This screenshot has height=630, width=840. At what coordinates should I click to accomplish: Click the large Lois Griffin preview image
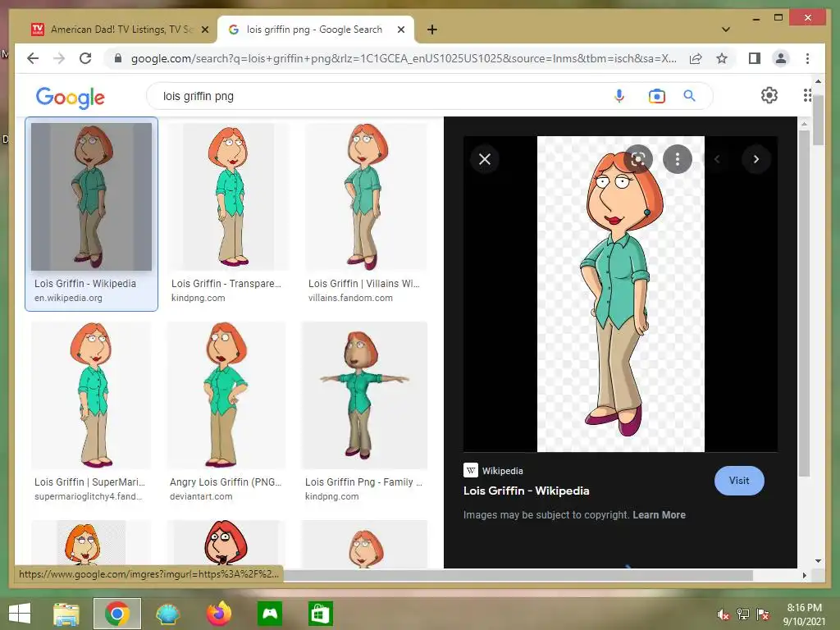tap(620, 294)
